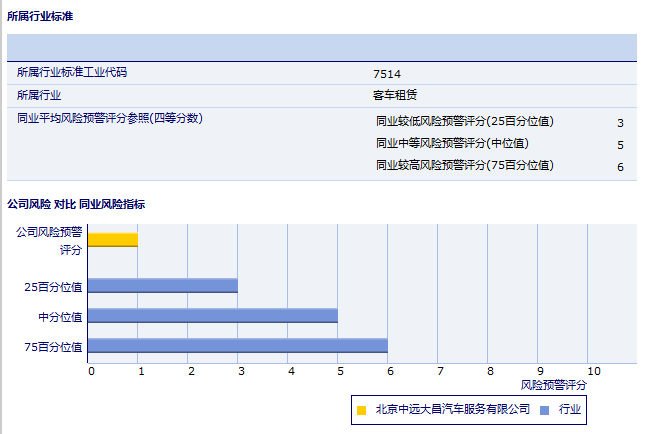
Task: Select the 北京中远大昌汽车服务有限公司 legend label
Action: point(452,409)
